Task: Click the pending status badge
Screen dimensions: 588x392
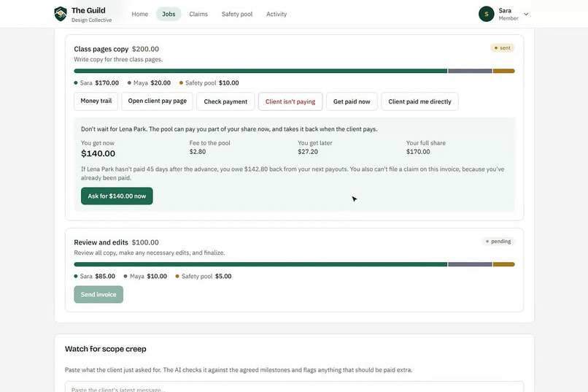Action: click(x=498, y=241)
